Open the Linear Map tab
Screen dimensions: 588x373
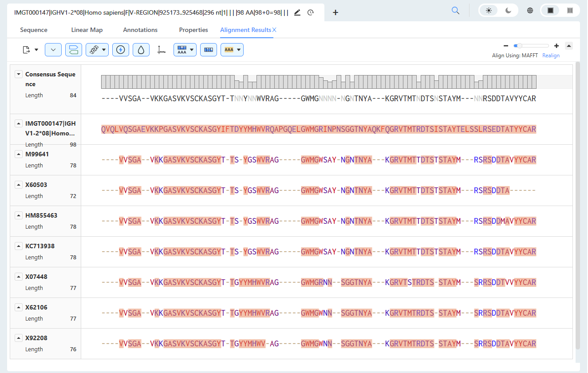(87, 30)
